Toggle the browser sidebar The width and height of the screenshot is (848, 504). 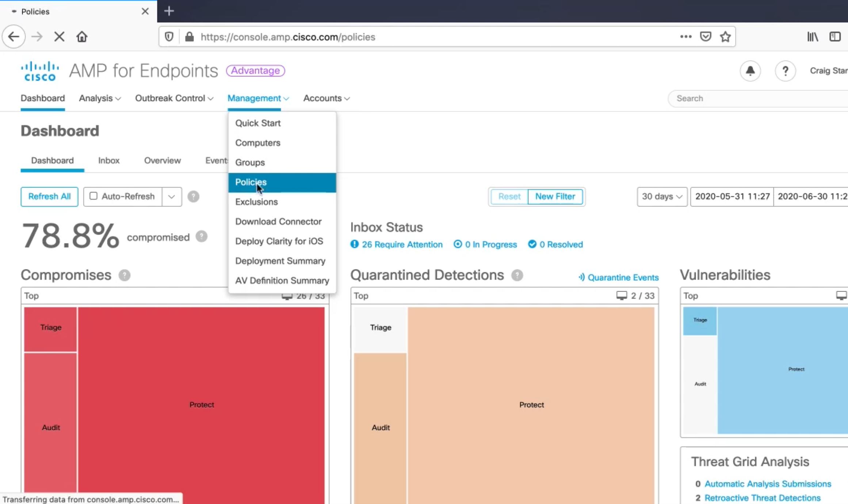tap(835, 37)
